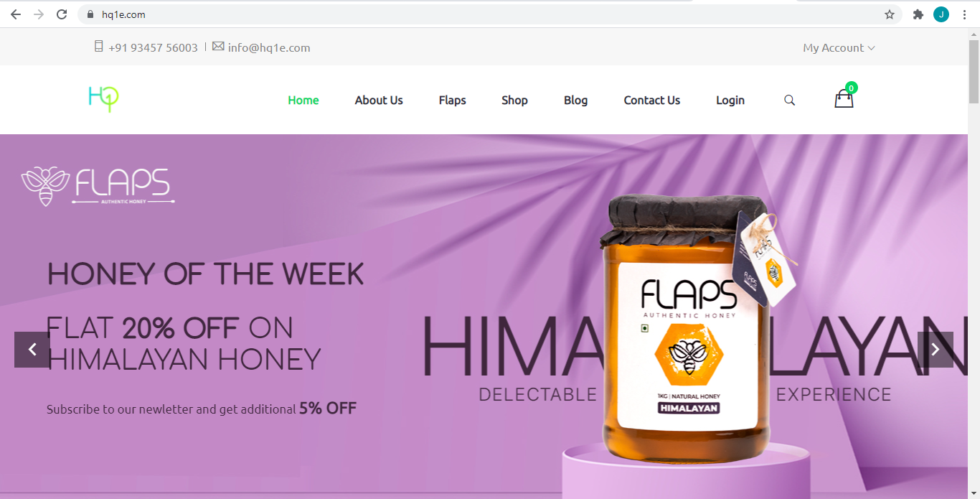
Task: Go back using browser back arrow
Action: (x=16, y=14)
